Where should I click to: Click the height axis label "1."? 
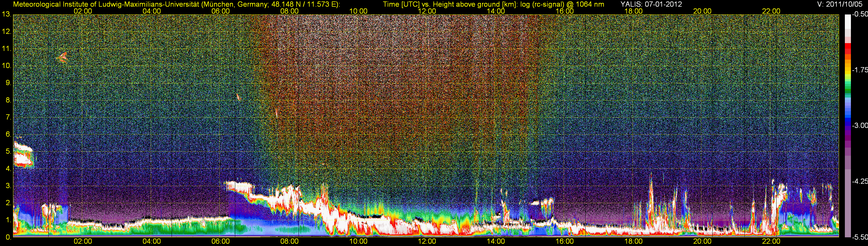8,220
